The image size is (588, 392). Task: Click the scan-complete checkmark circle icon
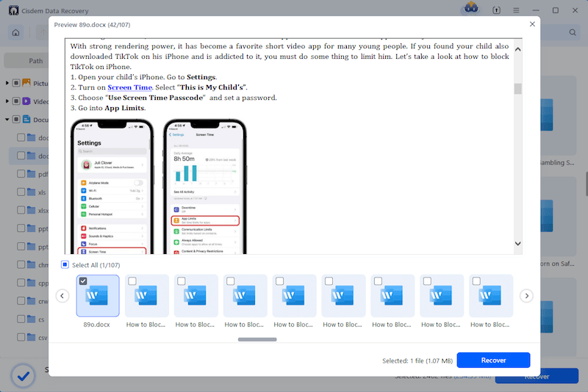(24, 376)
